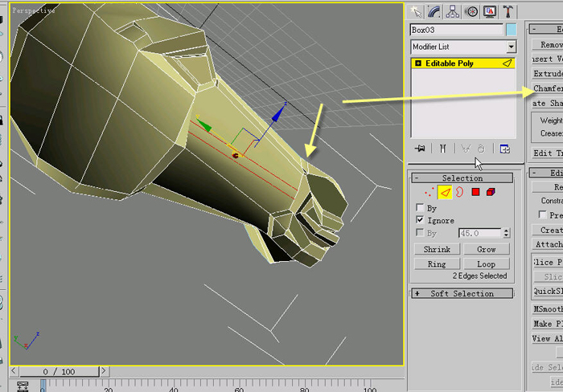Click the Loop button
The image size is (563, 392).
(x=486, y=264)
